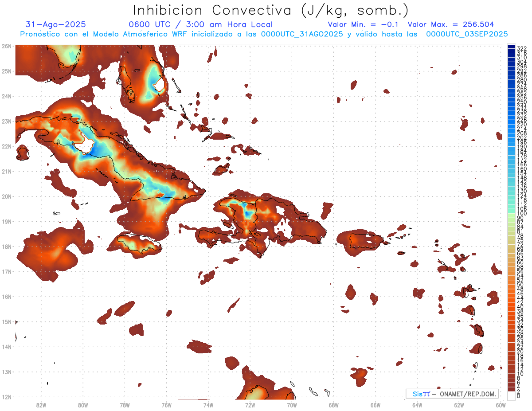Click the white colorbar swatch at 0
Screen dimensions: 532x411
click(512, 395)
